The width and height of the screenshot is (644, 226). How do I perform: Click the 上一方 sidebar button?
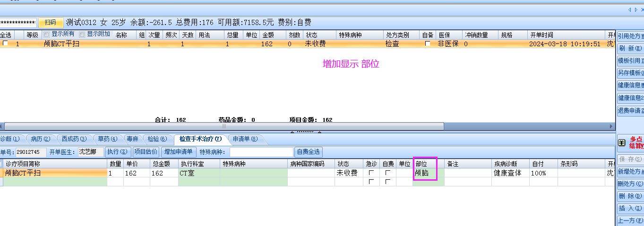click(631, 221)
